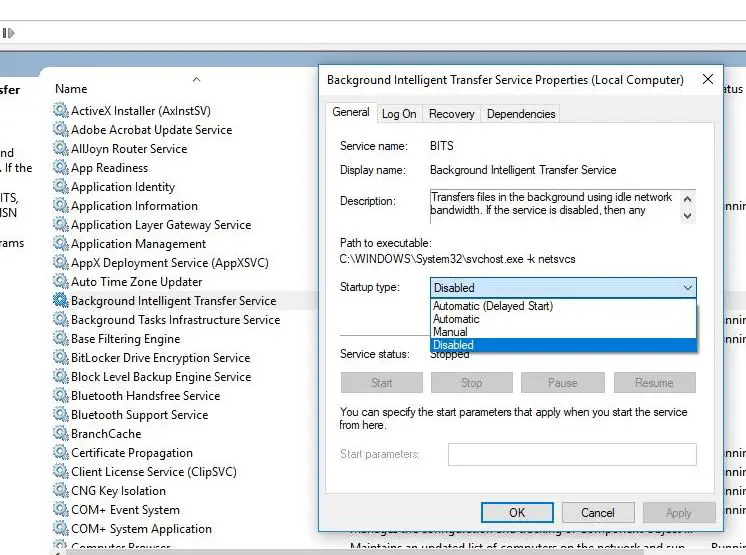The width and height of the screenshot is (746, 555).
Task: Sort services by the Name column header
Action: click(x=72, y=89)
